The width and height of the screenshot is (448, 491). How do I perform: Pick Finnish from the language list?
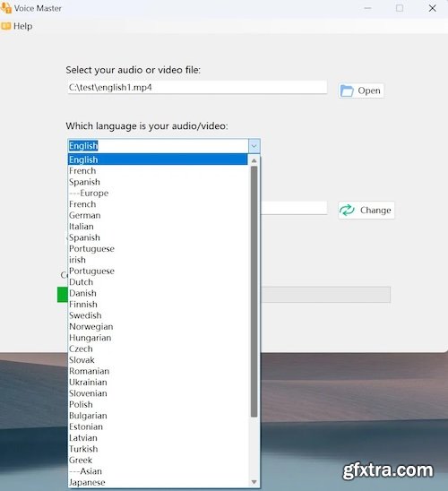coord(158,305)
